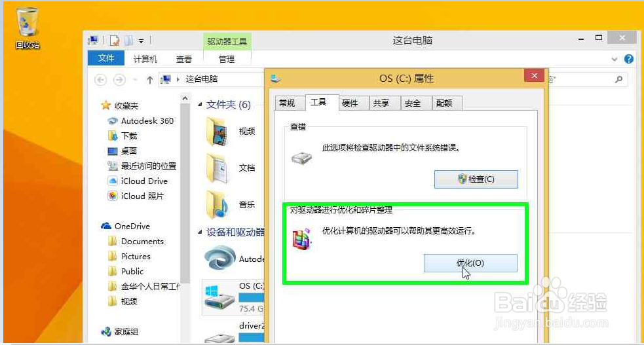Screen dimensions: 644x345
Task: Click the new folder quick access icon
Action: pyautogui.click(x=128, y=40)
